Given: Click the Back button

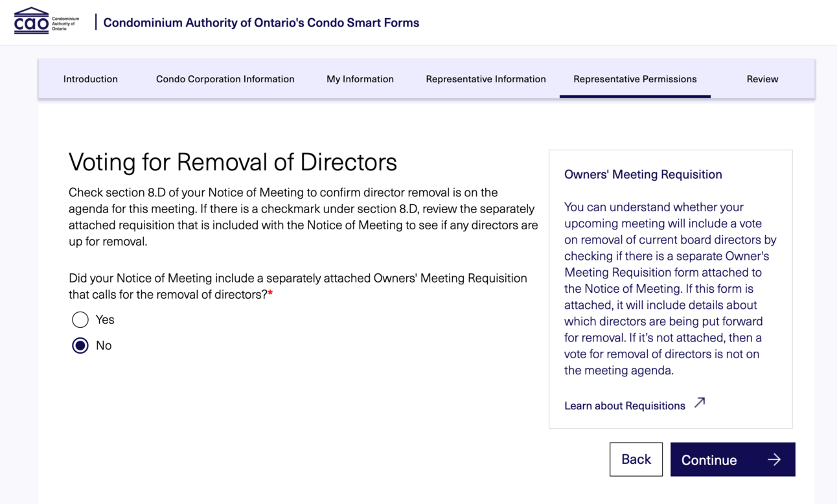Looking at the screenshot, I should pos(636,459).
